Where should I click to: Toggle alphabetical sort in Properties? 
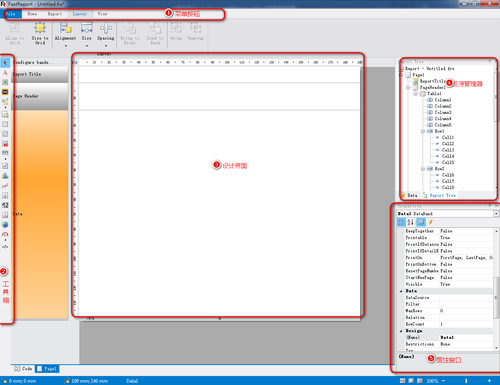point(410,222)
